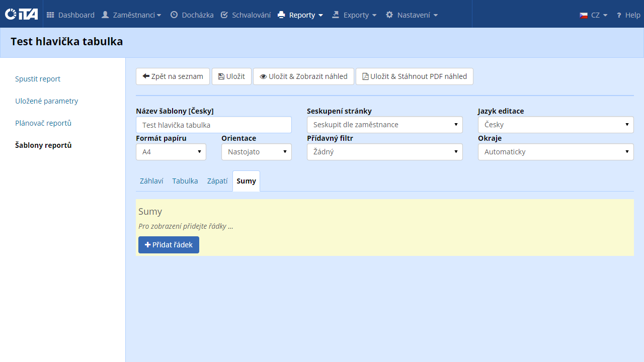Click Uložit & Stáhnout PDF náhled
The width and height of the screenshot is (644, 362).
[x=414, y=76]
